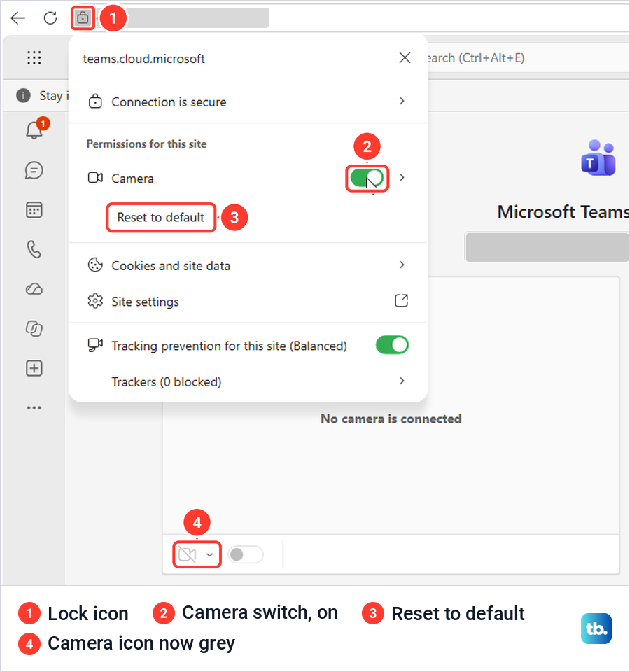Click the Microsoft Teams logo
The width and height of the screenshot is (630, 672).
coord(598,157)
